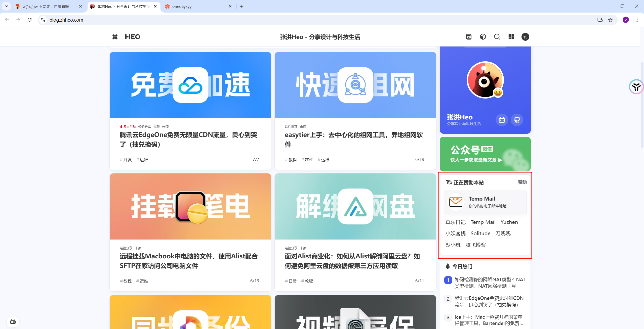This screenshot has height=329, width=644.
Task: Open the 挂载笔电 article cover image
Action: click(190, 206)
